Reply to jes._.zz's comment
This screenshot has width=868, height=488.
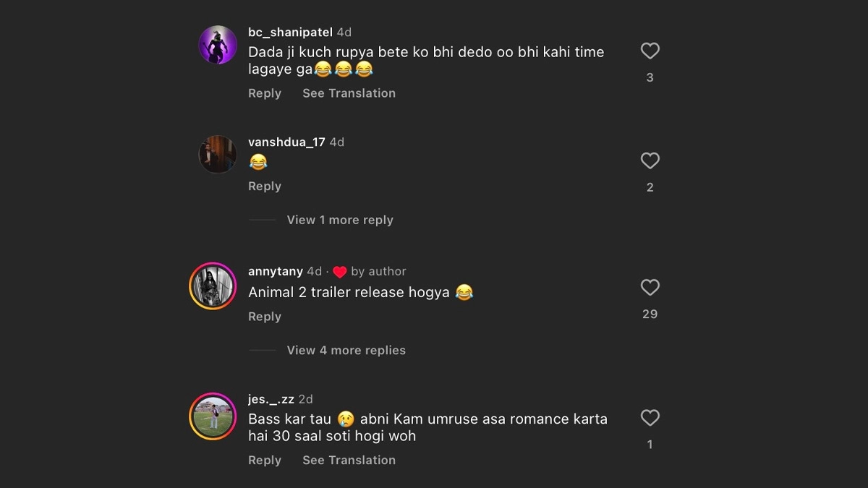tap(265, 460)
